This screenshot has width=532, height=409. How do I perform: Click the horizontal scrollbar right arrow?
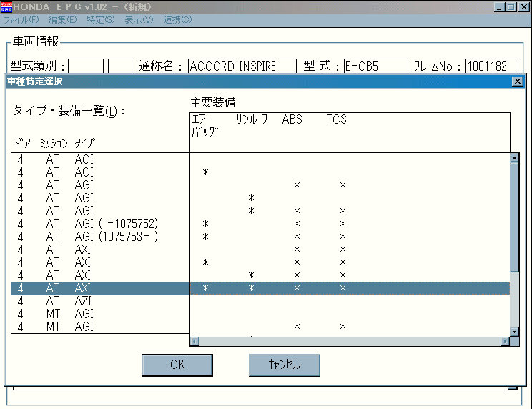[x=506, y=341]
